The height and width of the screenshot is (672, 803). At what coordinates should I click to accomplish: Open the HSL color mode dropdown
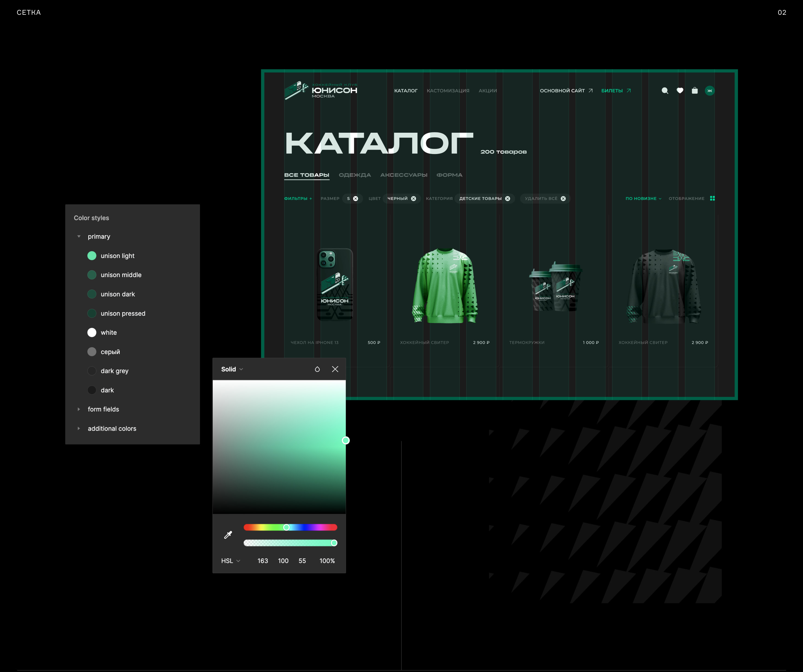coord(231,561)
